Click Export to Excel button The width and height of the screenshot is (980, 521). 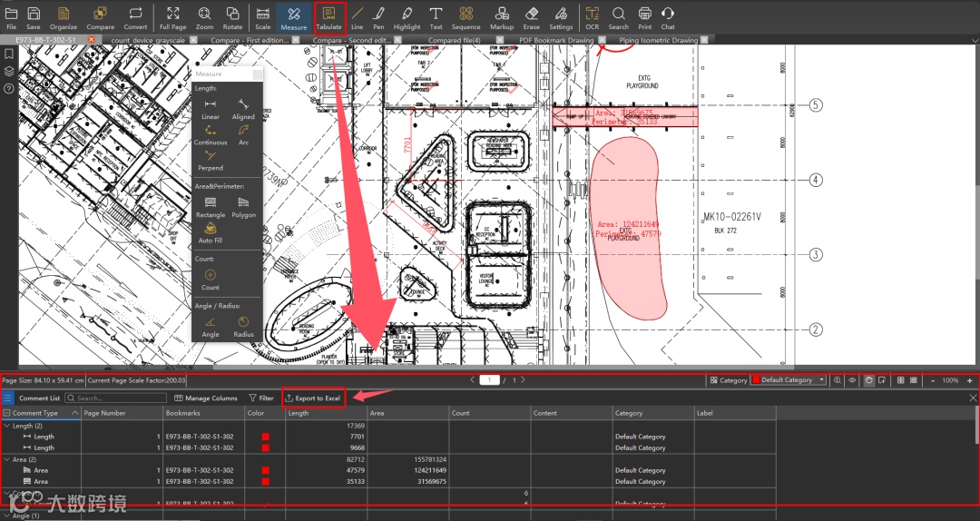pos(313,398)
